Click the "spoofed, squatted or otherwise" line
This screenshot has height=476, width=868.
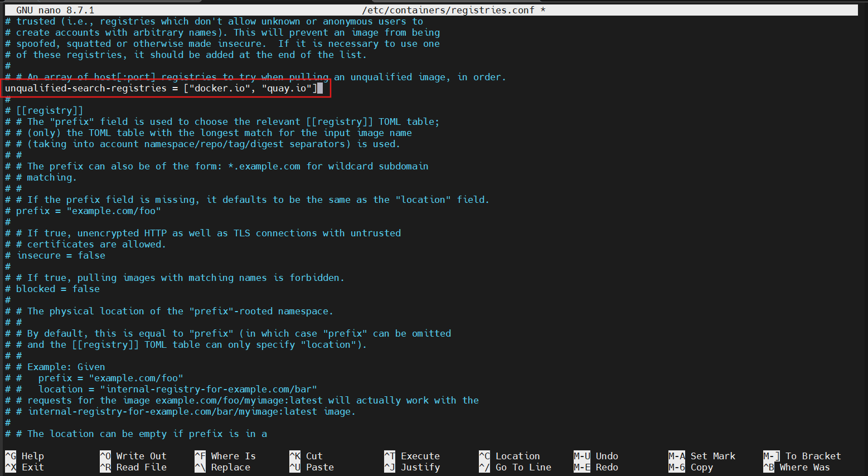tap(222, 43)
